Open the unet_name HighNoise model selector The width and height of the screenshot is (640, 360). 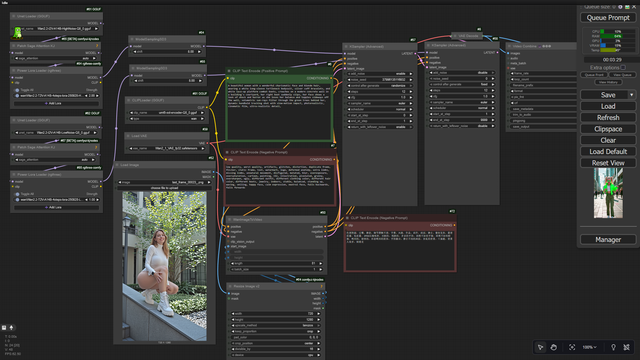(56, 29)
